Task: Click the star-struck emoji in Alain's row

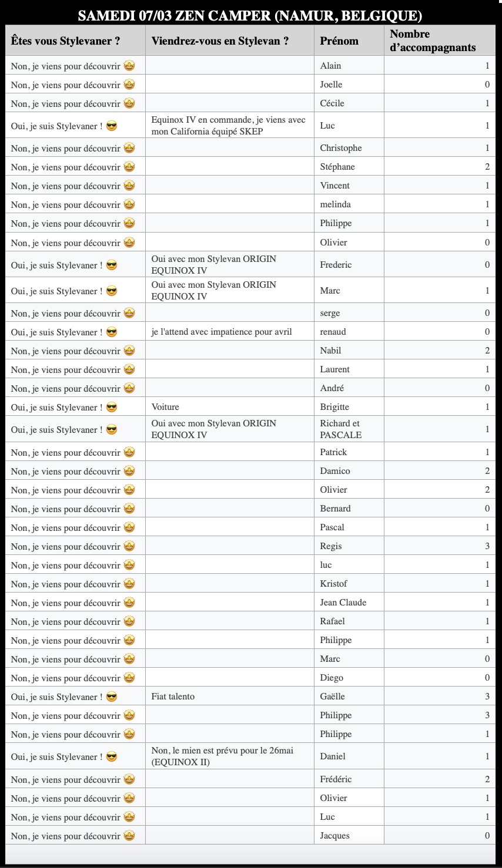Action: pos(129,66)
